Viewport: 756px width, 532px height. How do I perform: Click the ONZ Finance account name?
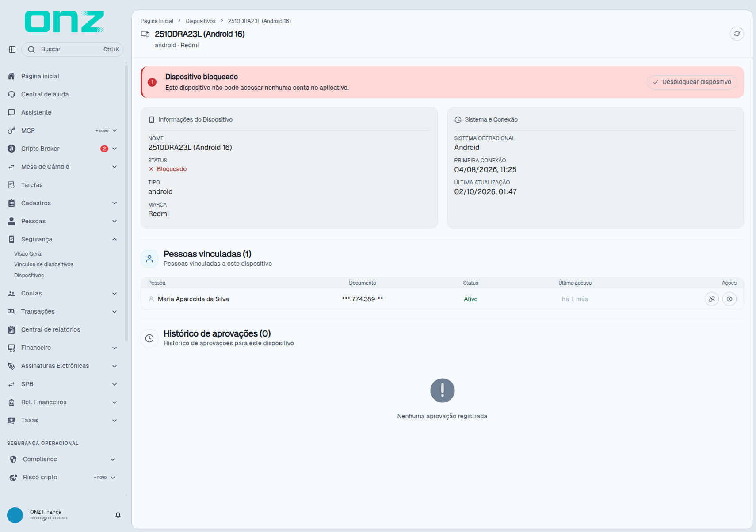(46, 512)
